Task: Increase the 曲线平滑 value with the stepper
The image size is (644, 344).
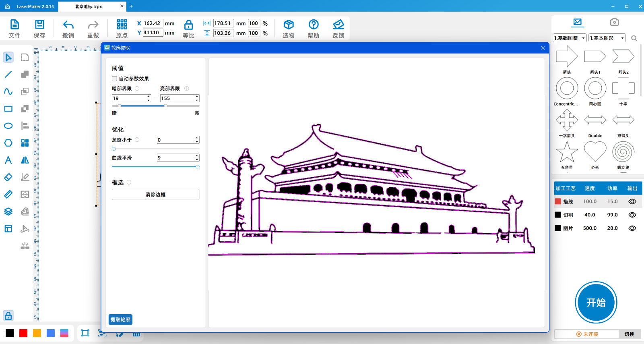Action: coord(197,156)
